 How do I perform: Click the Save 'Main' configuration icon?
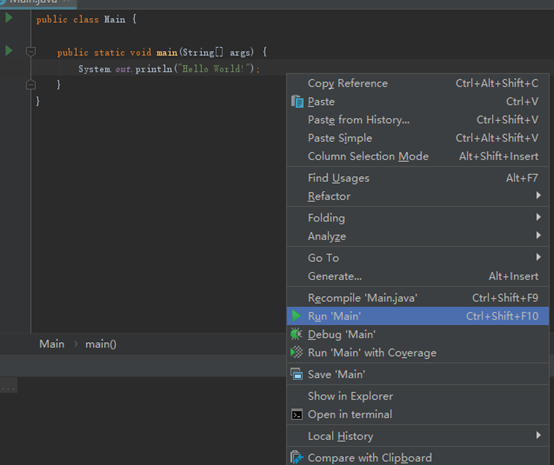pyautogui.click(x=296, y=374)
